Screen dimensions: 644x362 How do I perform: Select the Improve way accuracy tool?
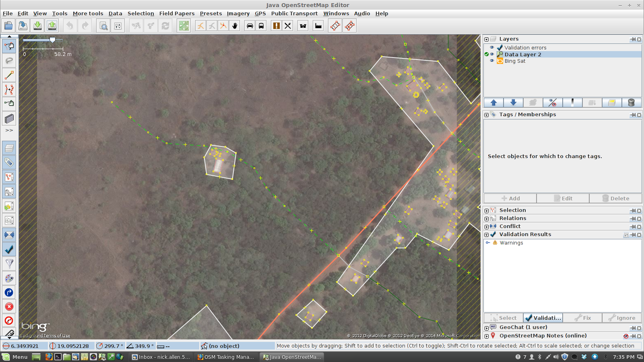click(9, 89)
